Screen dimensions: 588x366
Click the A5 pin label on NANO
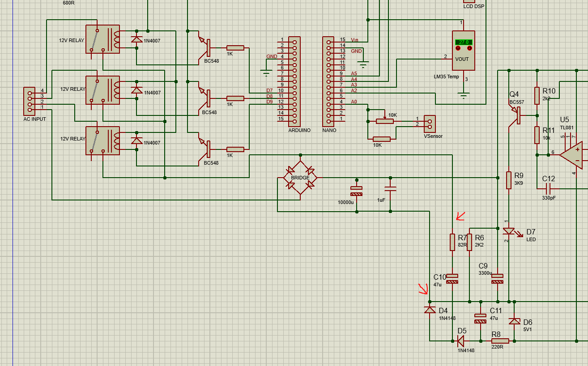pyautogui.click(x=354, y=73)
